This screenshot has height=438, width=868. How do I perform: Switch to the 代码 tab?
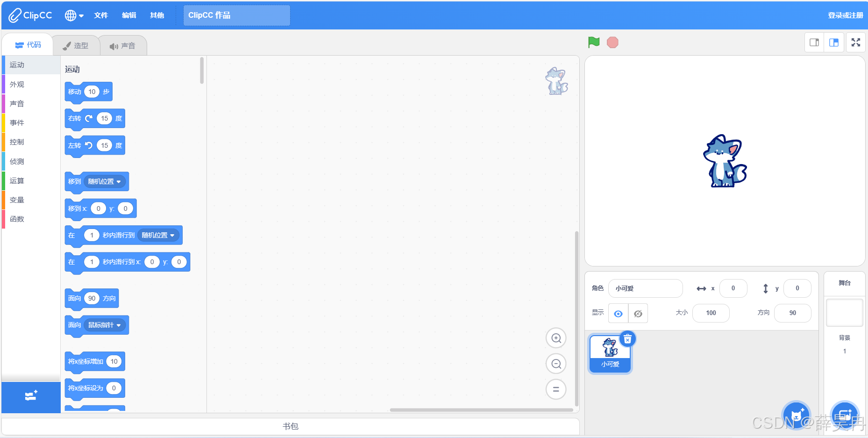tap(28, 45)
